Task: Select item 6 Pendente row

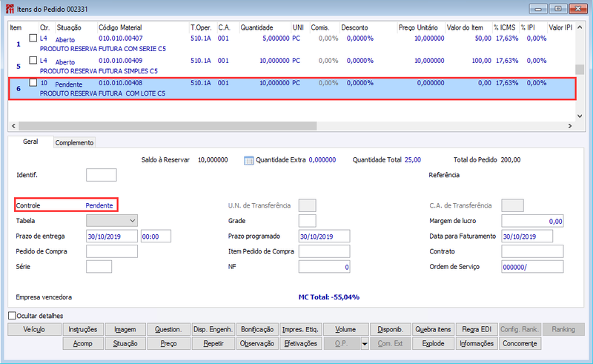Action: coord(292,88)
